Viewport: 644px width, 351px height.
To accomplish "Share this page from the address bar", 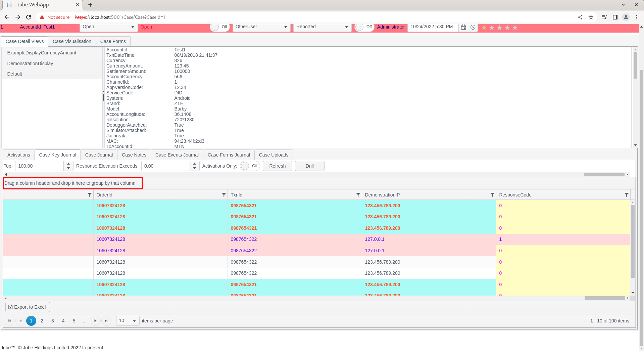I will point(580,17).
